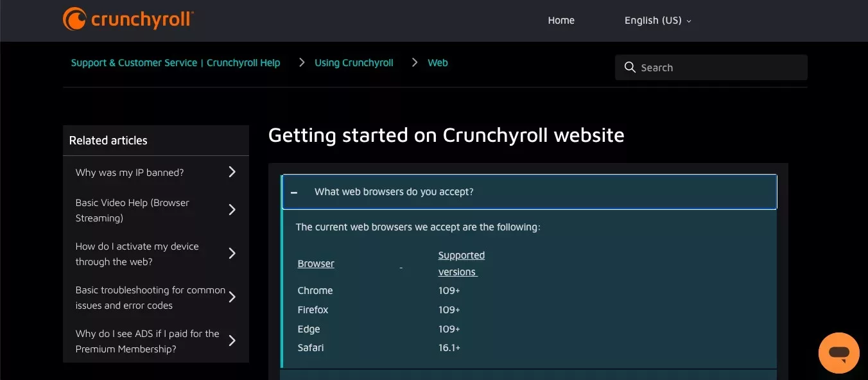The width and height of the screenshot is (868, 380).
Task: Click the Related articles heading
Action: (x=108, y=141)
